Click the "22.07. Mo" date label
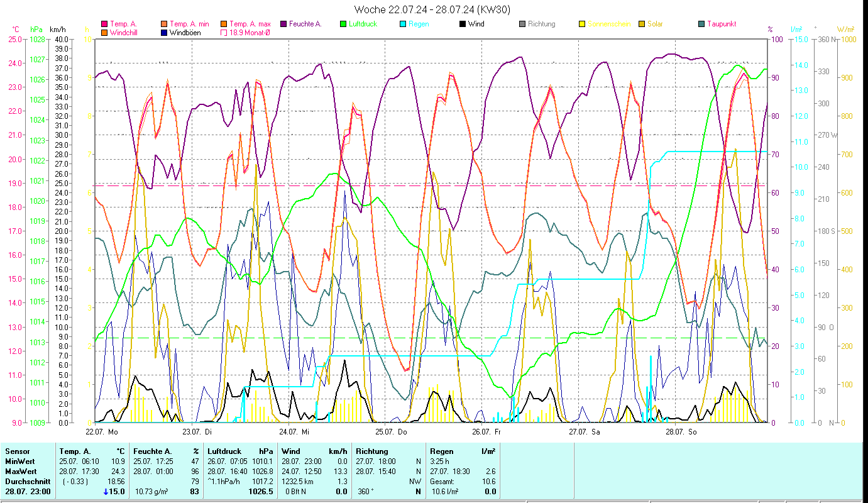 101,432
